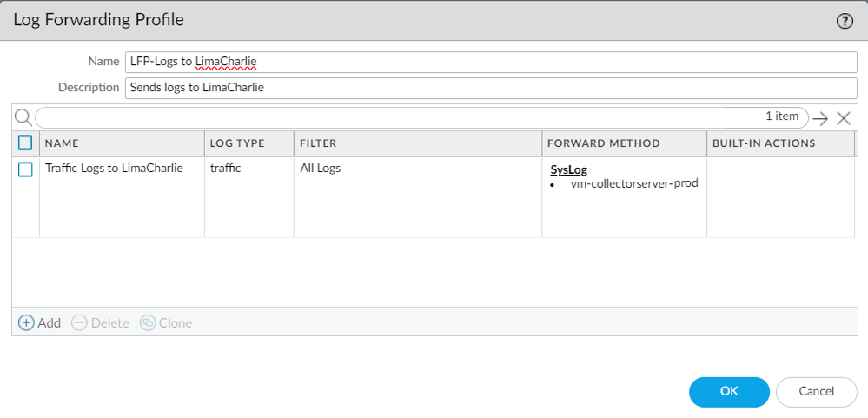Focus the Description input field
The width and height of the screenshot is (868, 418).
[x=491, y=88]
